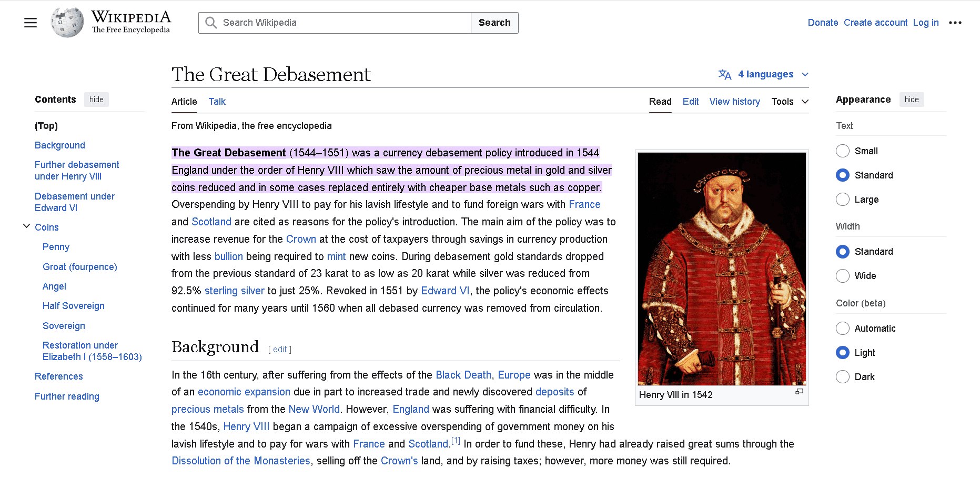Choose Light color mode
This screenshot has height=477, width=980.
pos(843,353)
